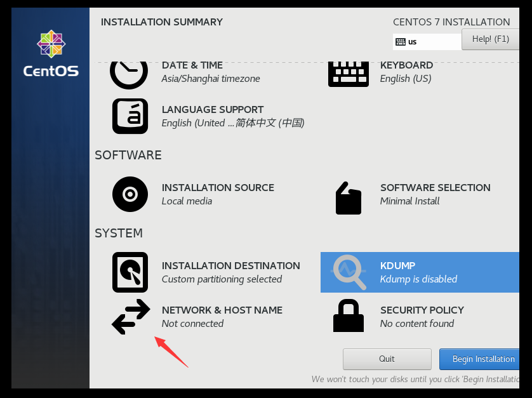The width and height of the screenshot is (532, 398).
Task: Click the CENTOS 7 INSTALLATION title
Action: [x=451, y=22]
